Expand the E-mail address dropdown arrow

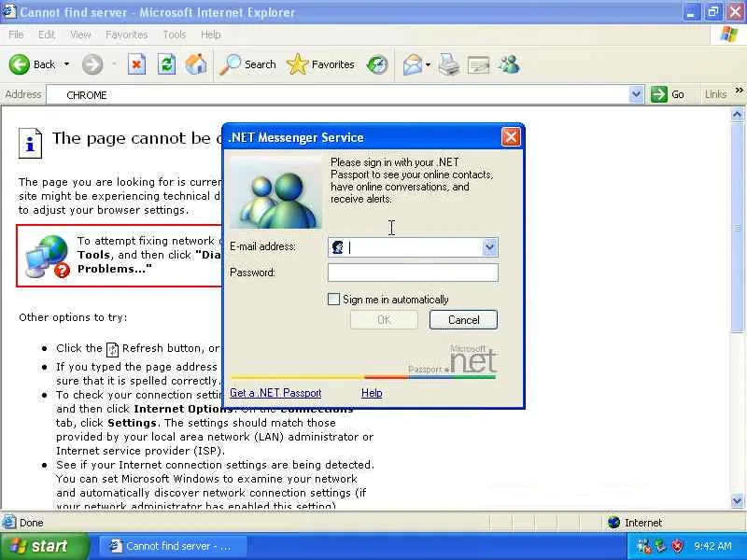click(x=489, y=247)
